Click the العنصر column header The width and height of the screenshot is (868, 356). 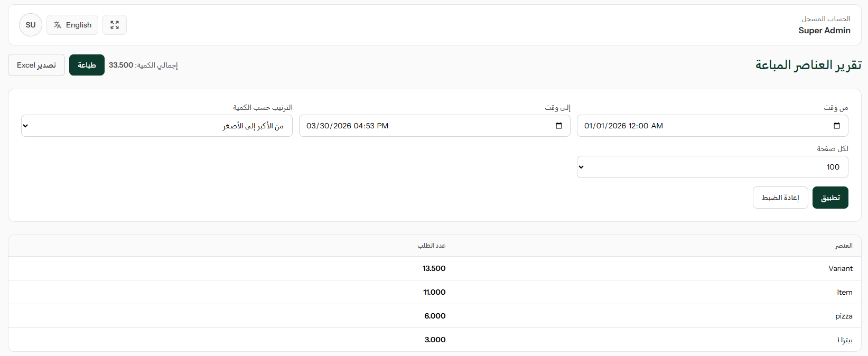coord(843,246)
